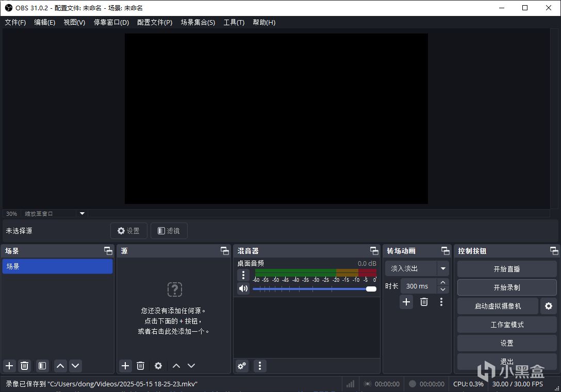Open 设置 in the controls panel
Viewport: 561px width, 392px height.
507,343
